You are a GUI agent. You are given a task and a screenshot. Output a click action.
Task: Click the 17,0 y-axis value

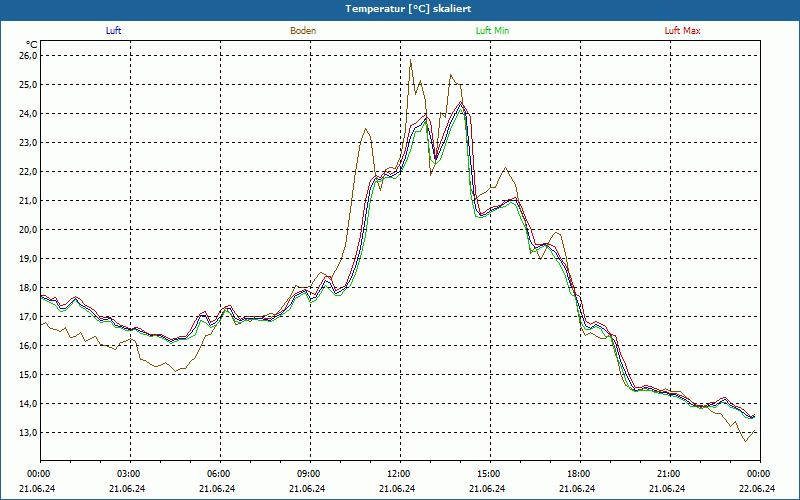point(29,316)
